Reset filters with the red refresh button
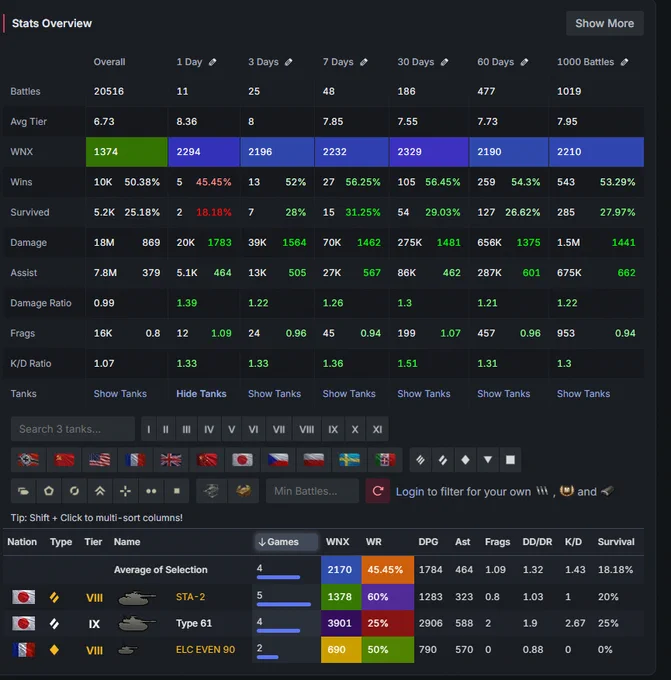This screenshot has height=680, width=671. tap(378, 491)
